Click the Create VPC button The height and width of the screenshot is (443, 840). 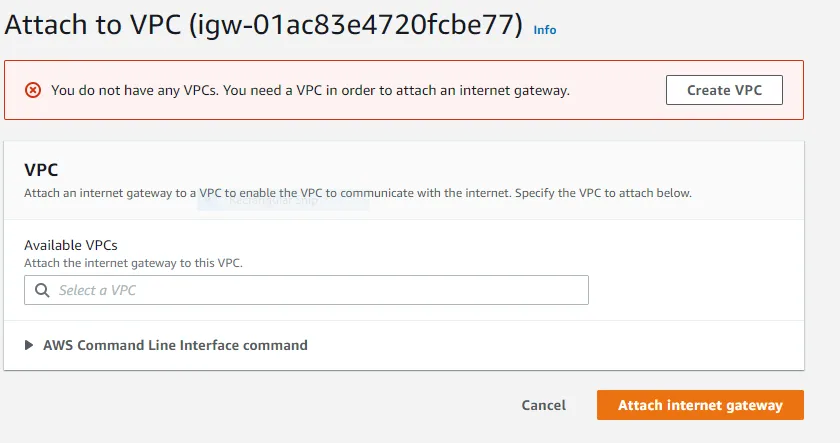(x=724, y=90)
